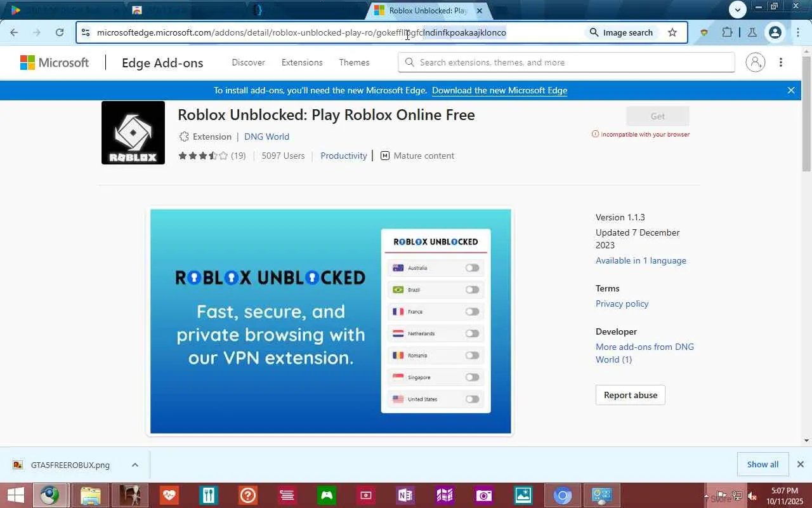Toggle the Singapore VPN switch in the preview

pyautogui.click(x=473, y=377)
